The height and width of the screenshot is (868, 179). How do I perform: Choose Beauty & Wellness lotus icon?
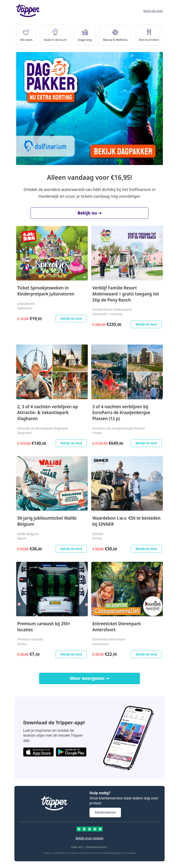pyautogui.click(x=115, y=32)
